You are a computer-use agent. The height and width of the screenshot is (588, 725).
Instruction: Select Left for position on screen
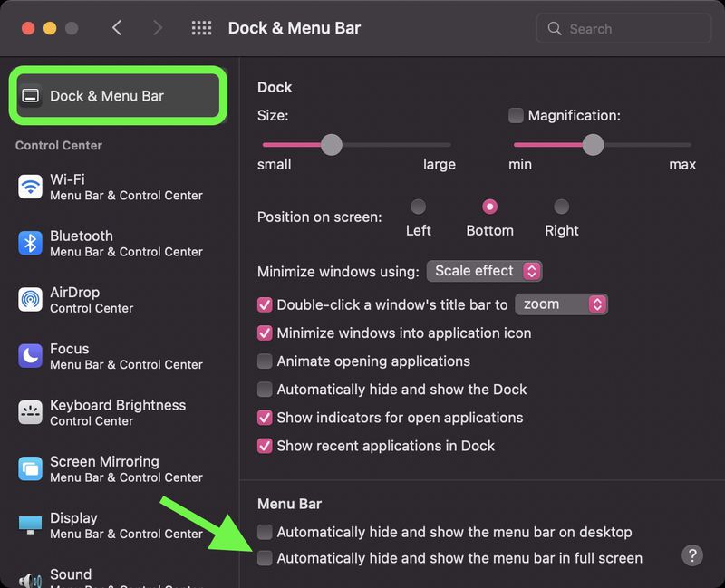[x=418, y=206]
